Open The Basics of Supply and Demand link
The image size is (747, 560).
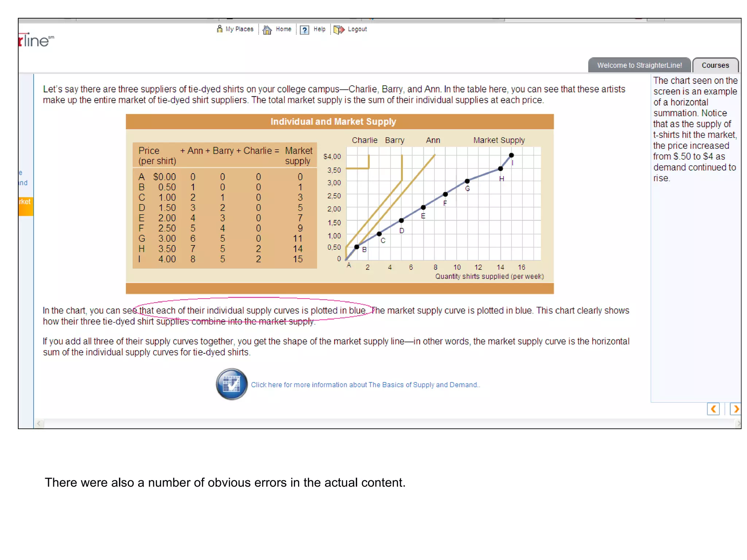point(365,385)
